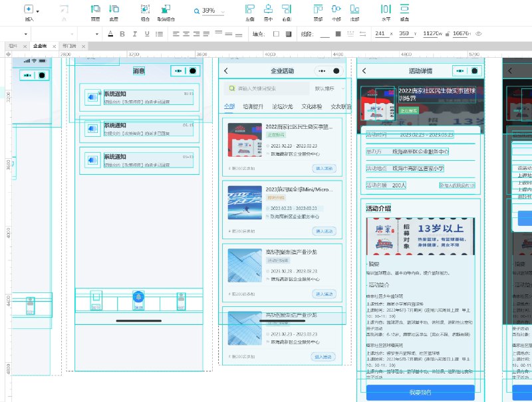
Task: Close the 组件 tab
Action: pos(25,46)
